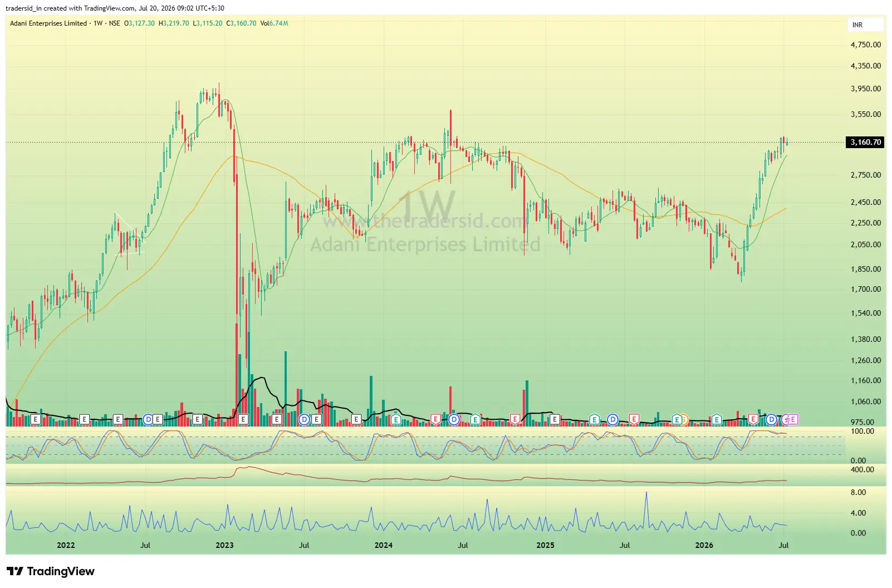Click the 1,380.00 price axis label
The height and width of the screenshot is (588, 892).
866,339
